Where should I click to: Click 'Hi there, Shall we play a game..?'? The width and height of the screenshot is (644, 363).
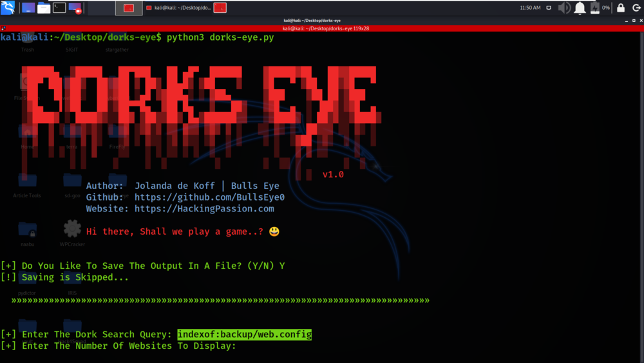(x=175, y=231)
